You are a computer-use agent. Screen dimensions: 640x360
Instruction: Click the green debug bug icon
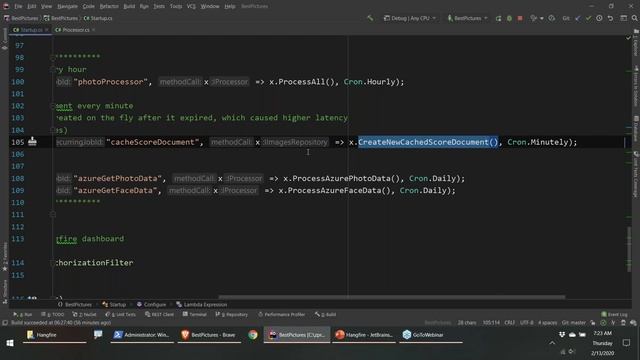click(x=509, y=18)
